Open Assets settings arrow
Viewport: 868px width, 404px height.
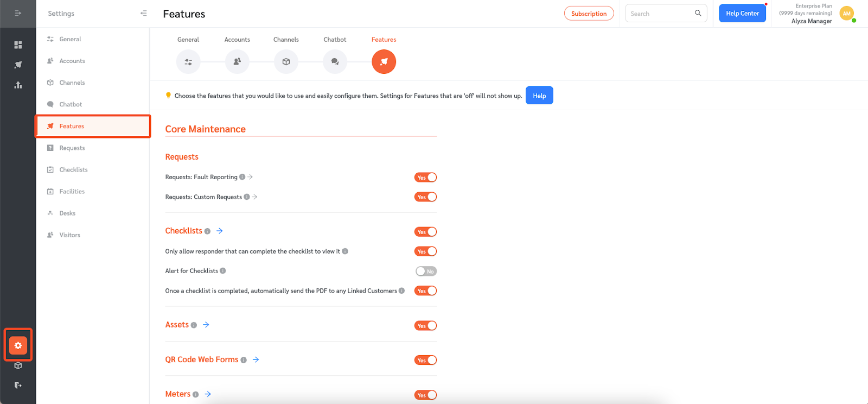(206, 325)
